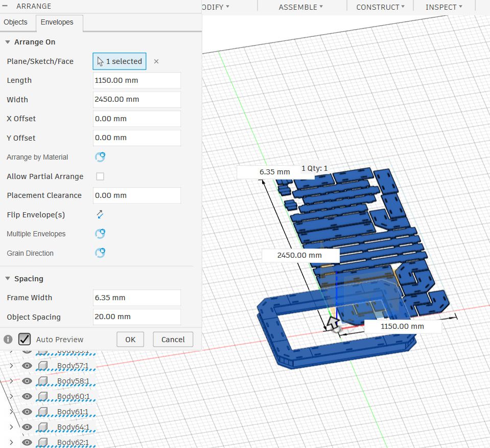Viewport: 490px width, 448px height.
Task: Hide Body58:1 using its eye icon
Action: point(27,380)
